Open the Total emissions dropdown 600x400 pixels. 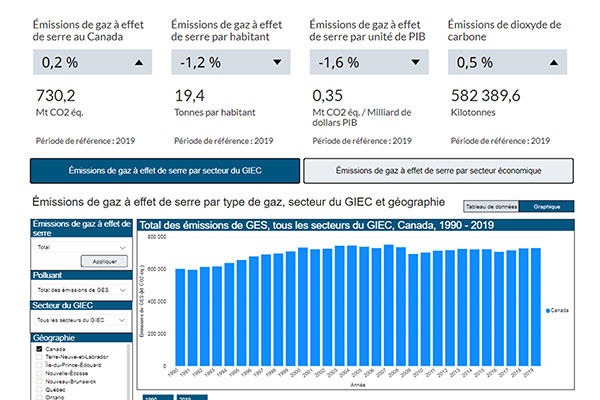click(x=80, y=246)
